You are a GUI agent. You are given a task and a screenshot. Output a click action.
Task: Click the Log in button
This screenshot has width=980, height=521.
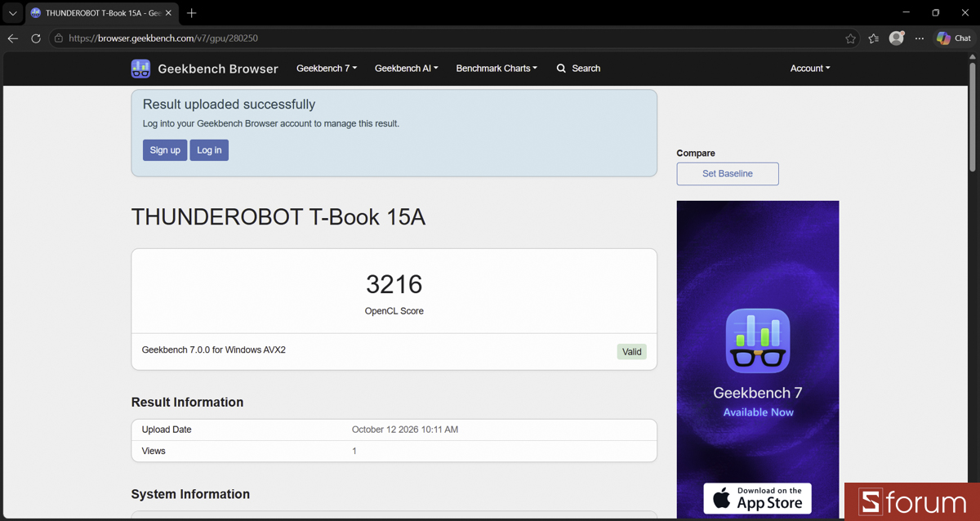(x=209, y=150)
